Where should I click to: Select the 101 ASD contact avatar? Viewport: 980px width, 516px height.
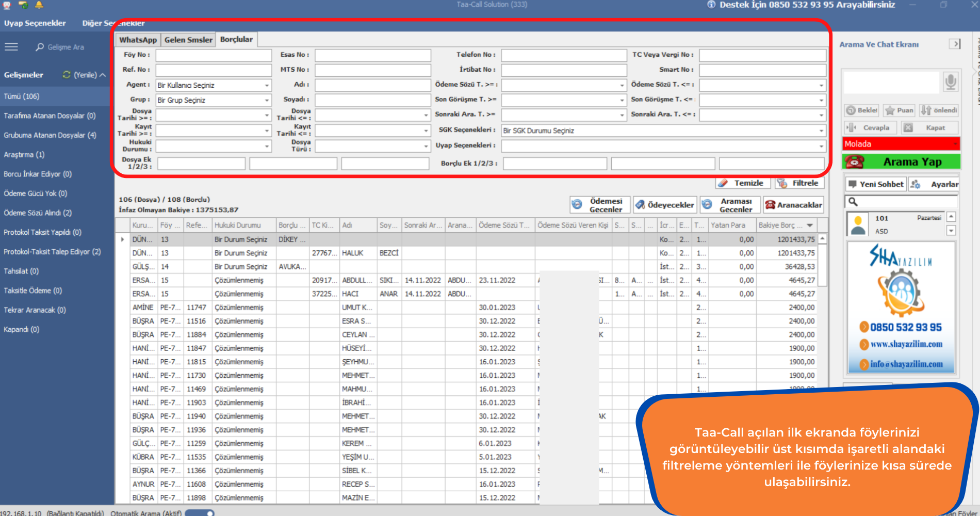[858, 224]
